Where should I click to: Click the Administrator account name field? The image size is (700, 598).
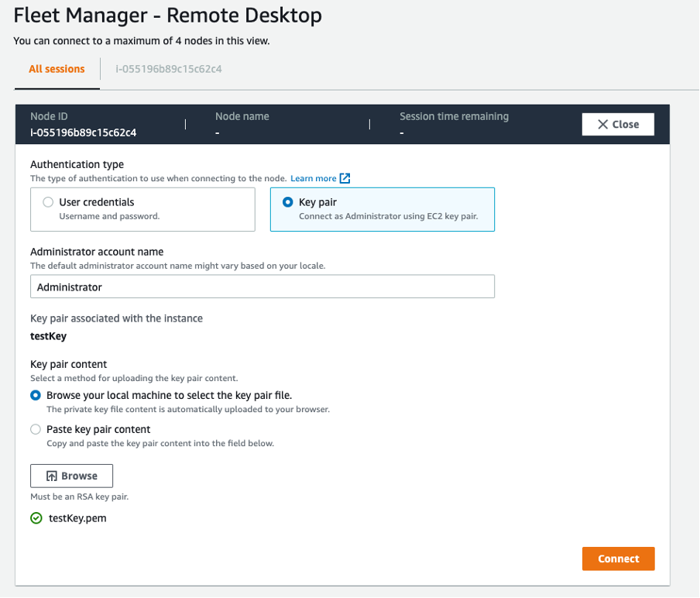pos(262,287)
